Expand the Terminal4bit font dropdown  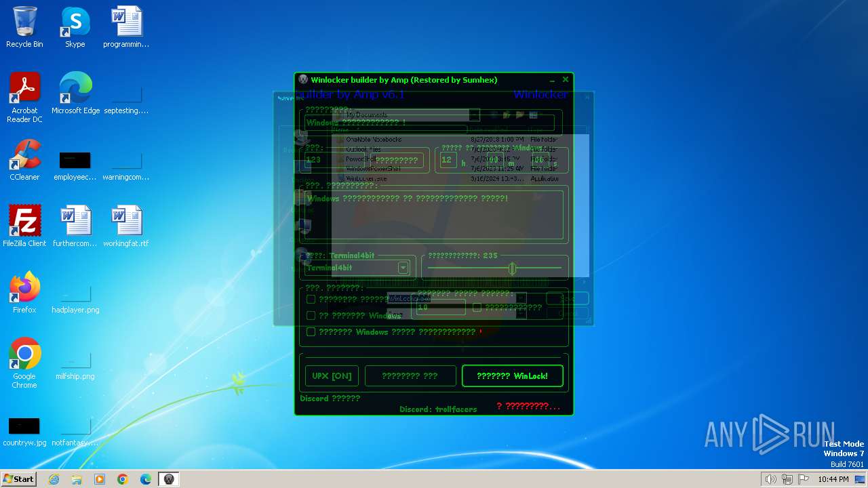[x=403, y=268]
